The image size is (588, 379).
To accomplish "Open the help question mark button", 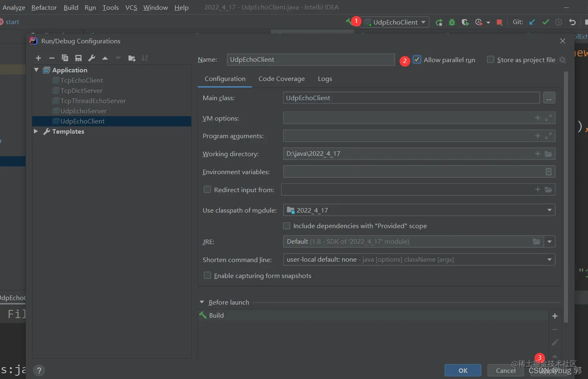I will [39, 370].
